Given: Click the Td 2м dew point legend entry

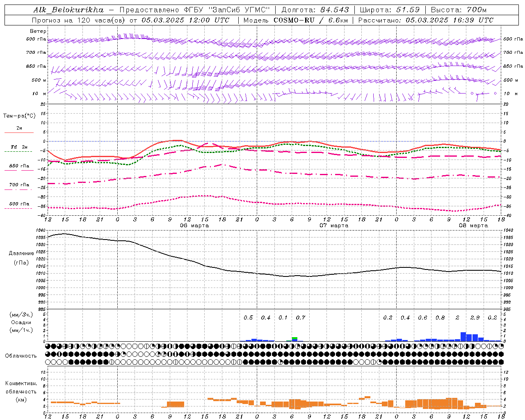Looking at the screenshot, I should click(19, 147).
